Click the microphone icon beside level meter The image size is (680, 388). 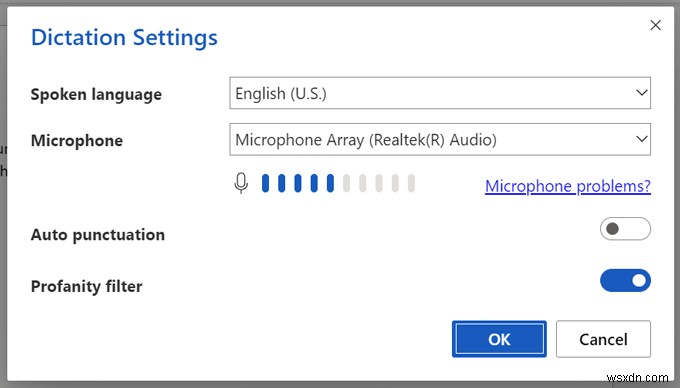241,183
